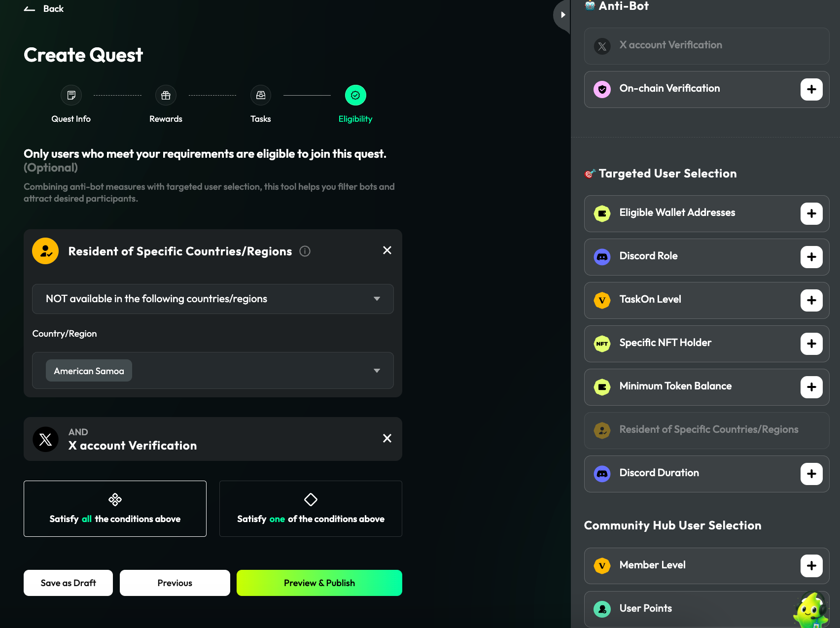Open NOT available in countries dropdown

coord(212,299)
